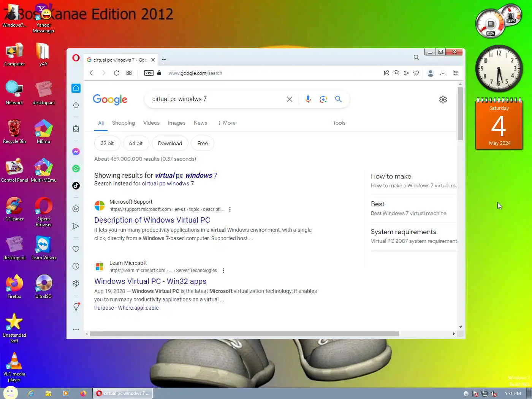
Task: Open tab search magnifier icon
Action: pos(416,57)
